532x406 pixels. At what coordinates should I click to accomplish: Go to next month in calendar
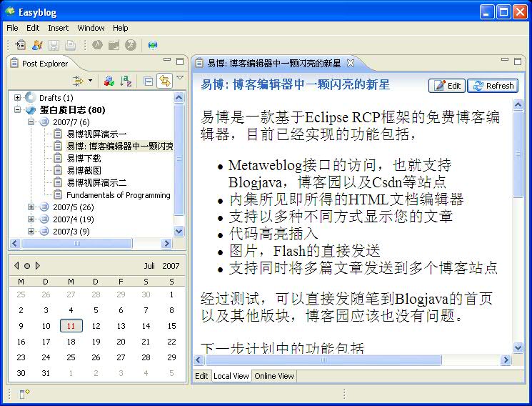click(38, 266)
